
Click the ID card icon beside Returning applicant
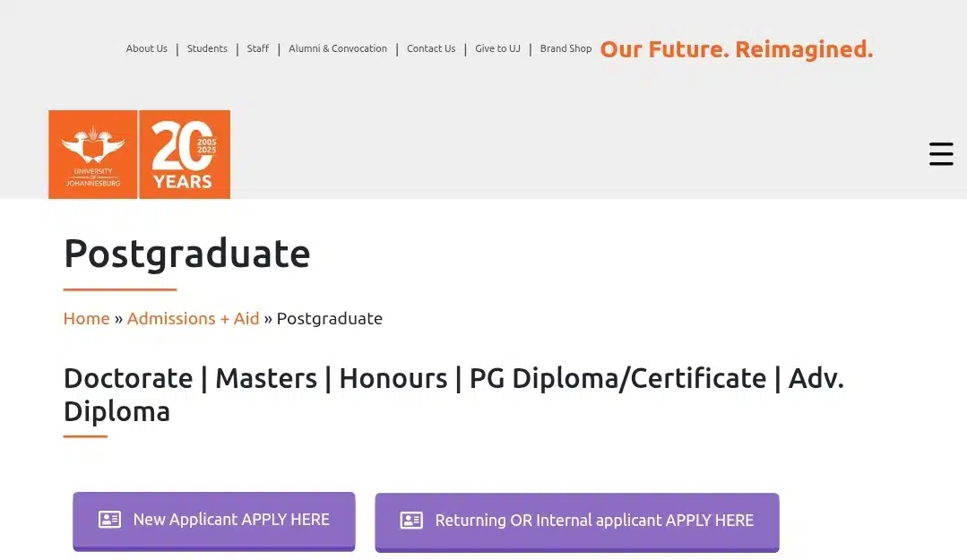(411, 521)
